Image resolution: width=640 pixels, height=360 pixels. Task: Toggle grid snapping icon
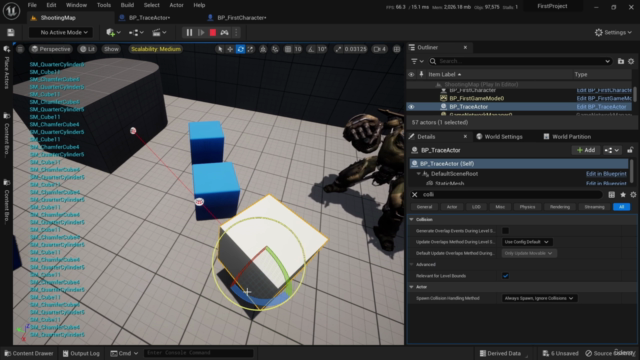pyautogui.click(x=288, y=49)
